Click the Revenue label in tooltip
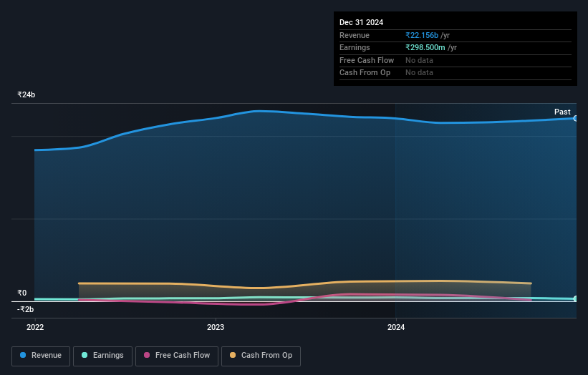Viewport: 588px width, 375px height. [x=355, y=35]
